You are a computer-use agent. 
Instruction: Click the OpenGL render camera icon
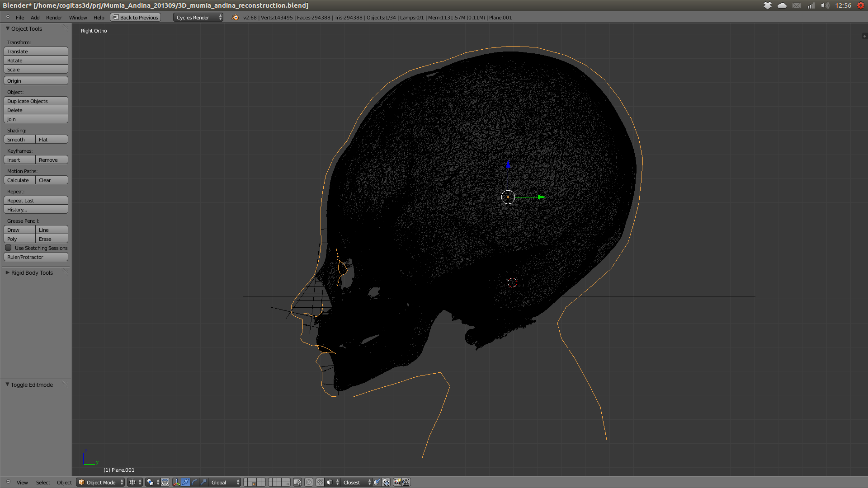[x=397, y=483]
